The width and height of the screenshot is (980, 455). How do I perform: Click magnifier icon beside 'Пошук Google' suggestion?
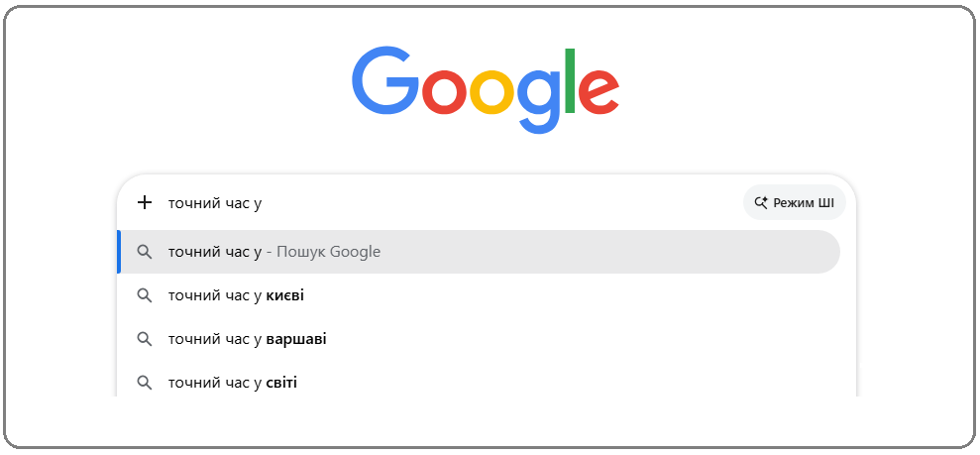tap(145, 252)
